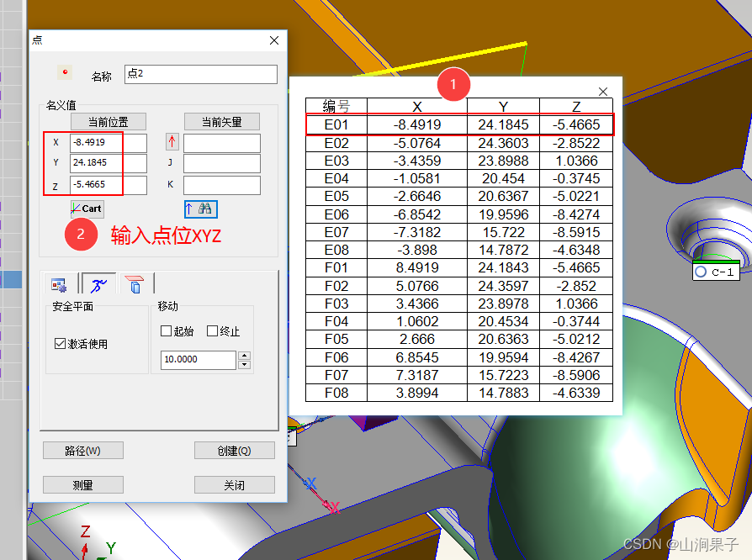Click the red circled 1 badge above the table
The image size is (752, 560).
(x=453, y=85)
